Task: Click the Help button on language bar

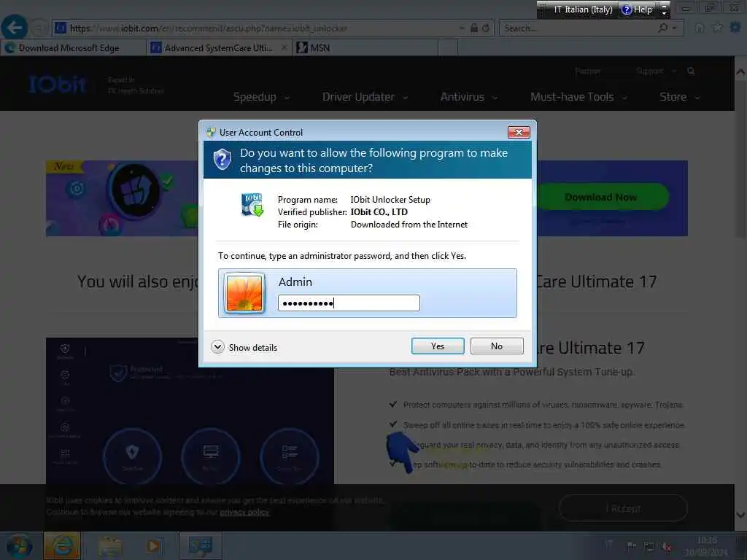Action: 637,9
